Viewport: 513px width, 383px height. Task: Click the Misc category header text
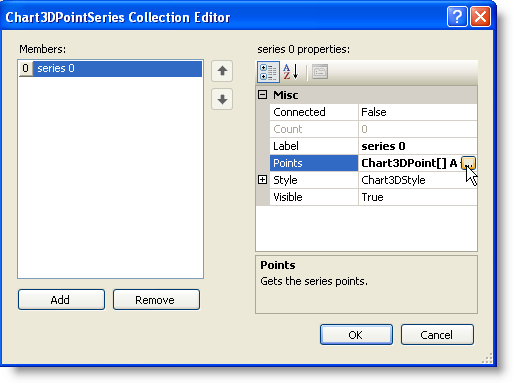coord(286,95)
